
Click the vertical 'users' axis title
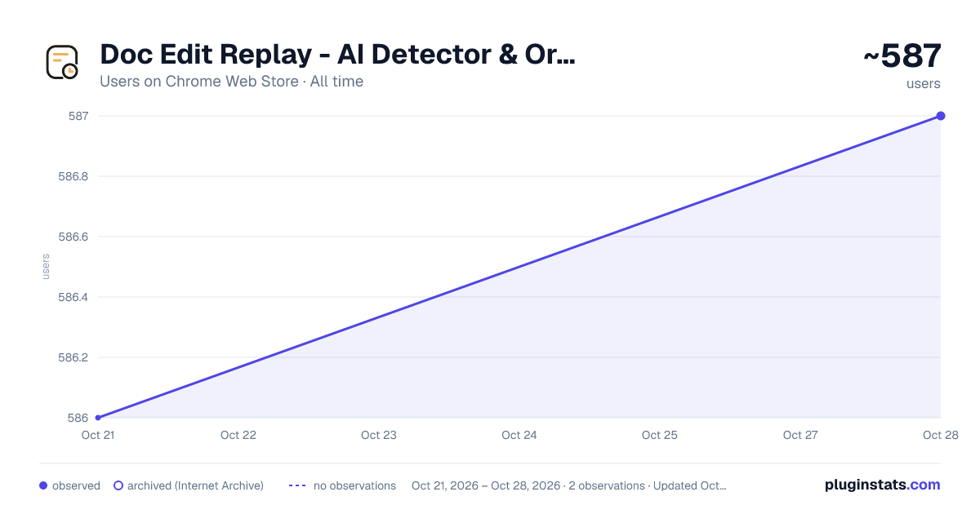pos(46,267)
